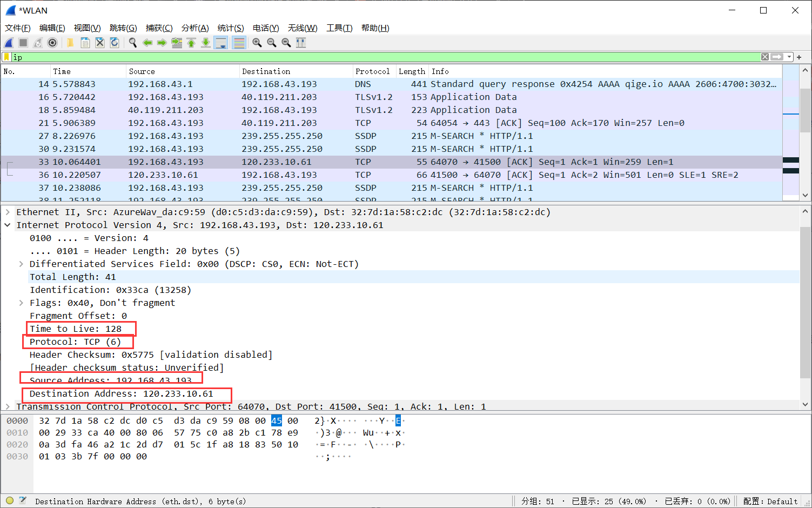Select the 'Protocol: TCP (6)' field
Image resolution: width=812 pixels, height=508 pixels.
pyautogui.click(x=75, y=342)
